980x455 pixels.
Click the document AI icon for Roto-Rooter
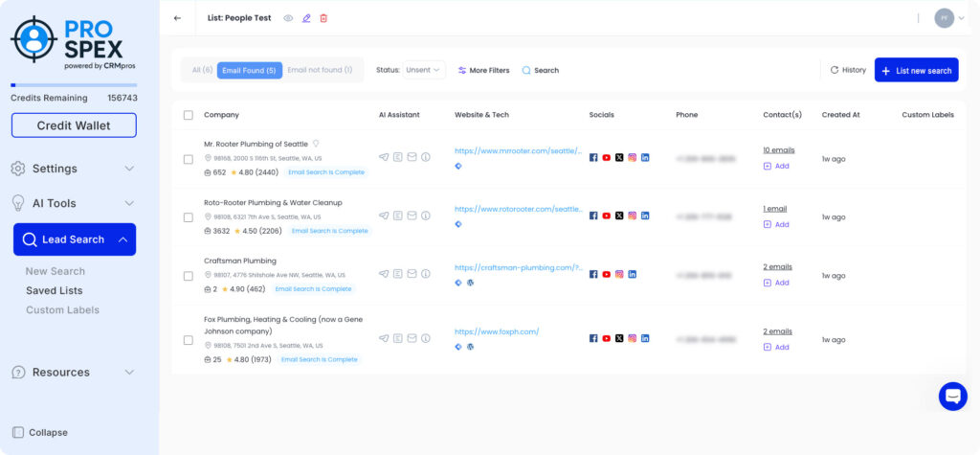pos(397,216)
